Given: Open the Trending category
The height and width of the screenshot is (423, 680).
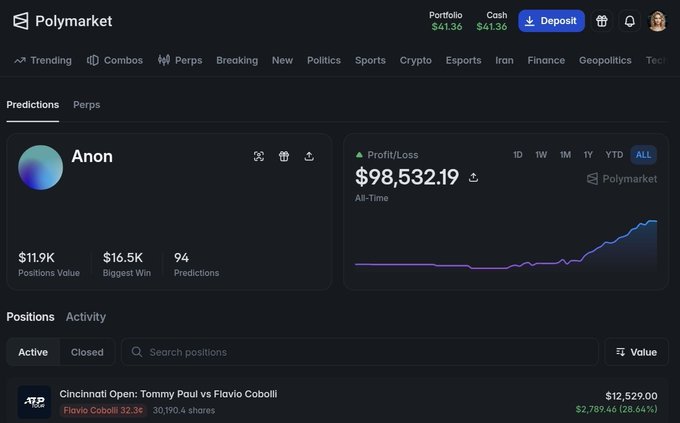Looking at the screenshot, I should (x=43, y=60).
